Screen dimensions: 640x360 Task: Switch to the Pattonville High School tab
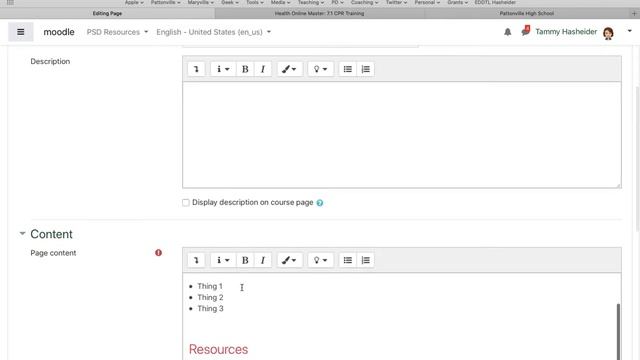point(527,13)
